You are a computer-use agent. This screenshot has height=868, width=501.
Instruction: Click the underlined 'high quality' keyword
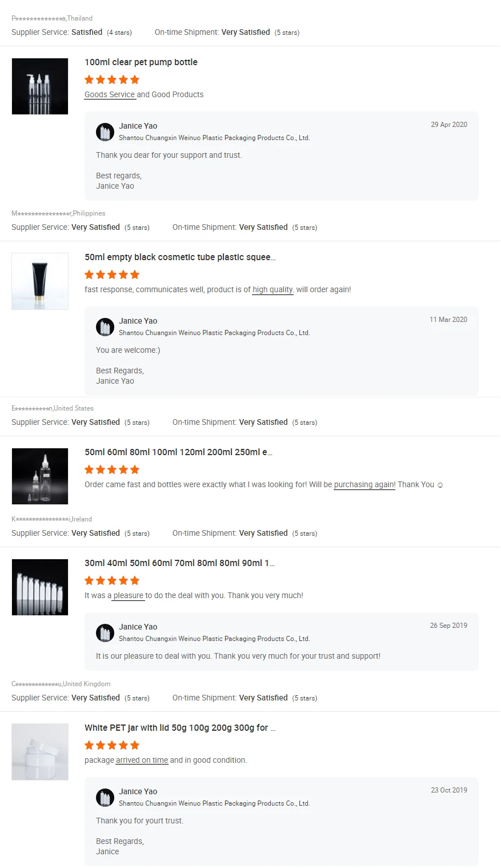coord(272,290)
